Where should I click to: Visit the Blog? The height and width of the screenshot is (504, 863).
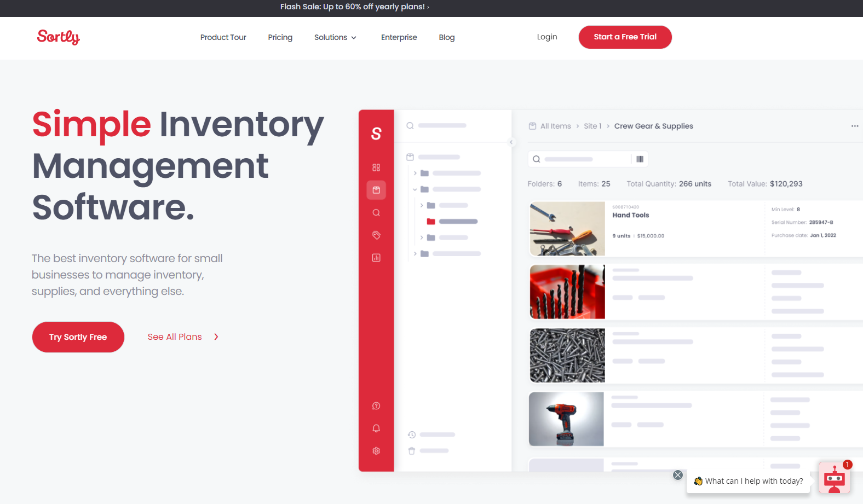[x=446, y=37]
